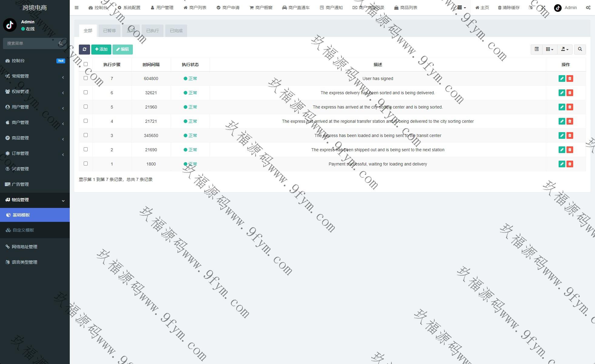The height and width of the screenshot is (364, 595).
Task: Click the 搜索菜单 search input field
Action: [x=30, y=43]
